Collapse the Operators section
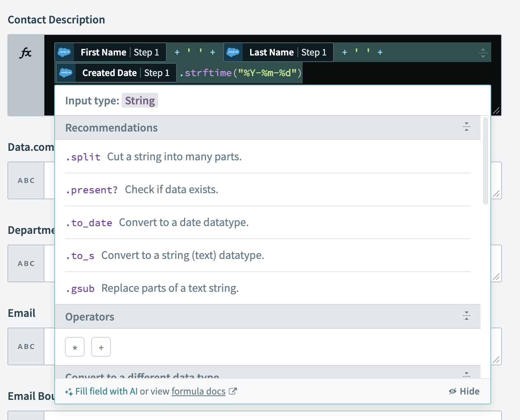 (x=466, y=316)
